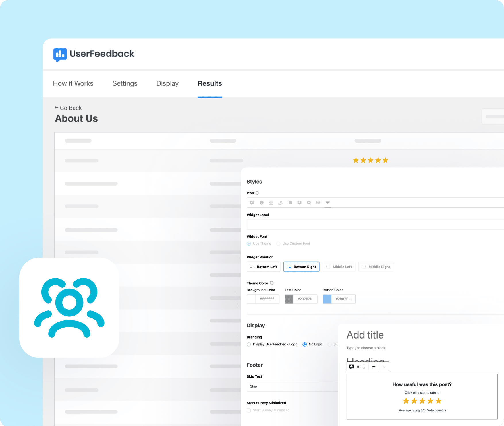Click the middle star in the post rating widget
The image size is (504, 426).
point(422,401)
